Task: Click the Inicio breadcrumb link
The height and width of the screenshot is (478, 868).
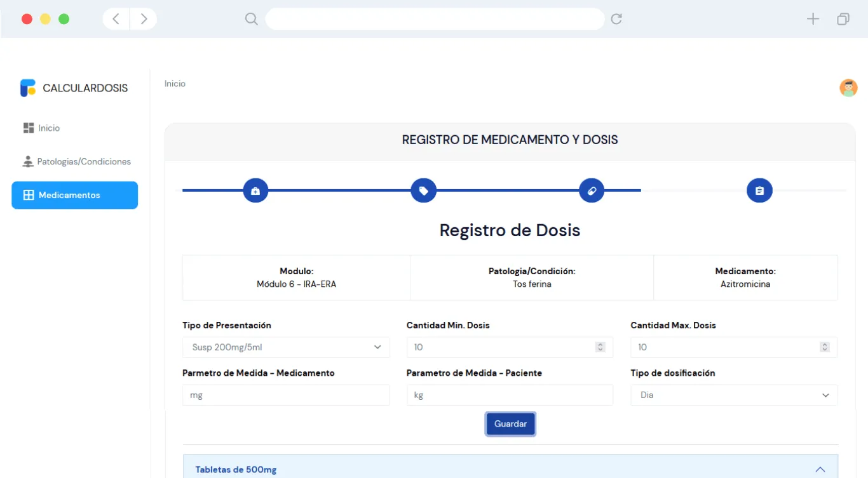Action: pos(175,84)
